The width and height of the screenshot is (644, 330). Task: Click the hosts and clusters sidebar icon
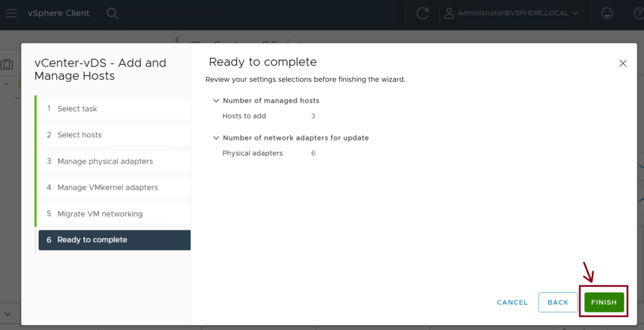point(7,65)
